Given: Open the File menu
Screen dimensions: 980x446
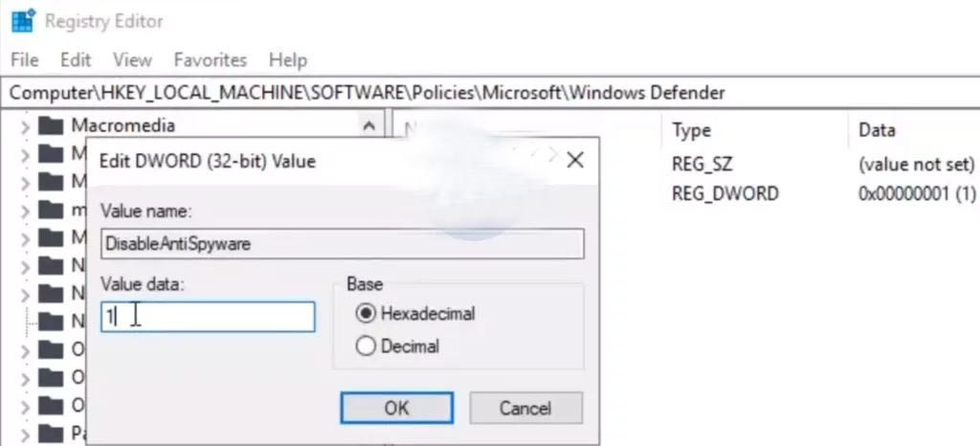Looking at the screenshot, I should [x=24, y=60].
